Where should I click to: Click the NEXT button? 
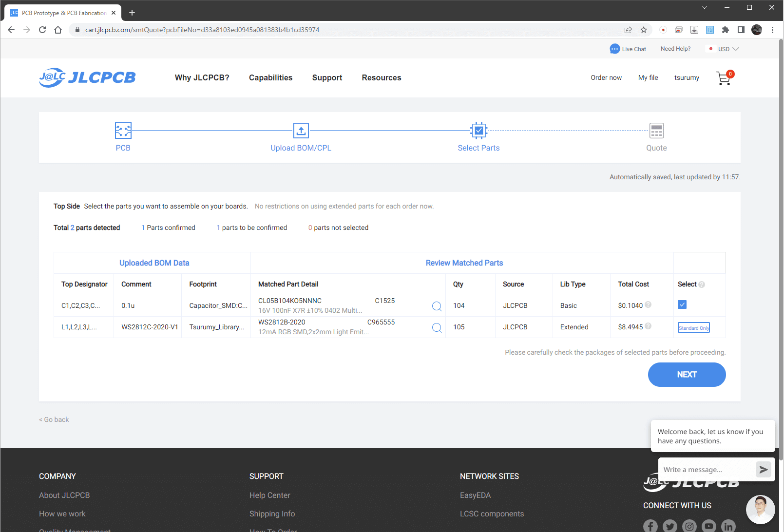tap(687, 374)
